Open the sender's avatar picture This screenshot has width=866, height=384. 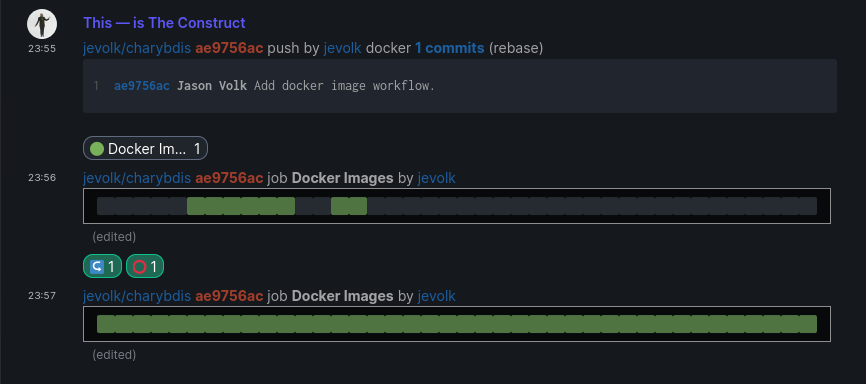42,24
